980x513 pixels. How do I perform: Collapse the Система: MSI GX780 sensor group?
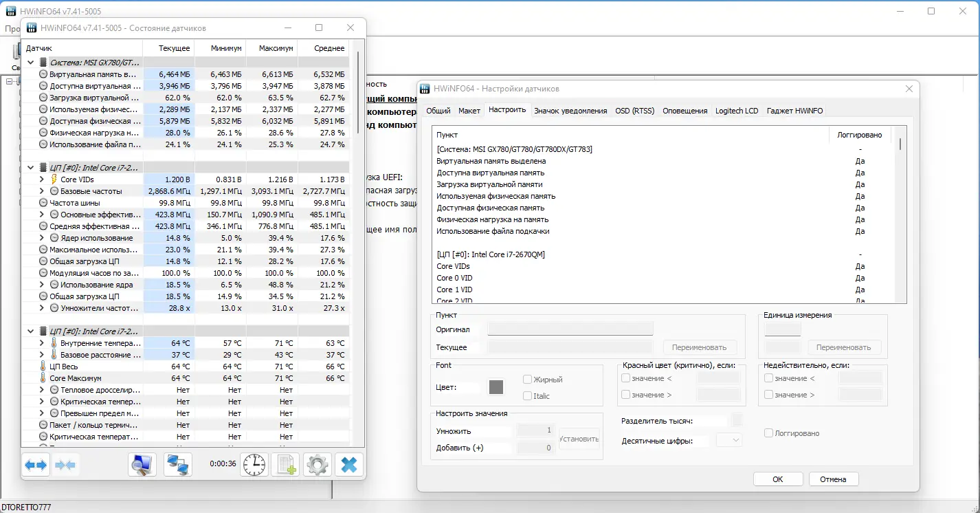[x=30, y=63]
